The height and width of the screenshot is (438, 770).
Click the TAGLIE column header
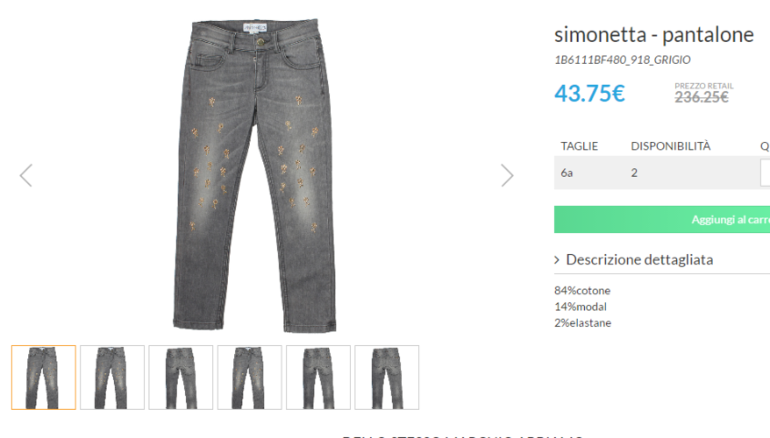click(x=579, y=146)
